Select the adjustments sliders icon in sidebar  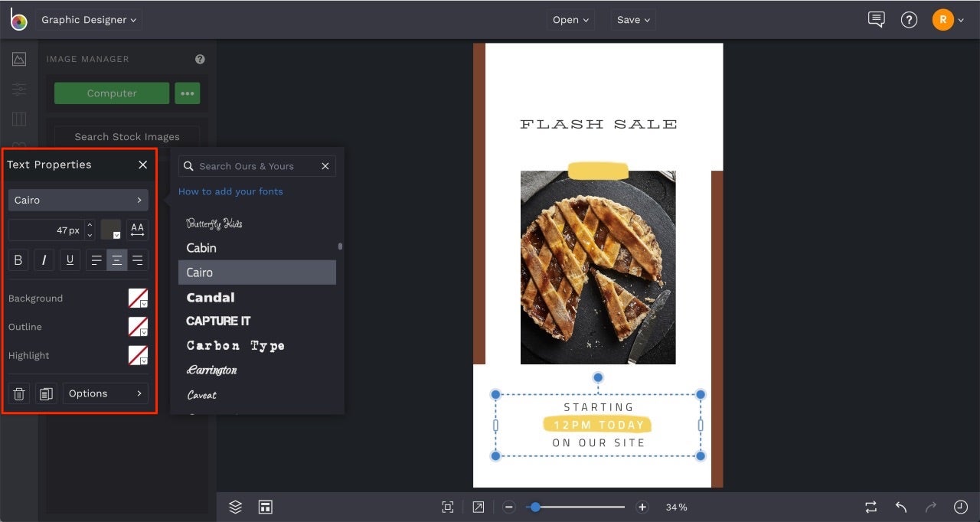(x=19, y=90)
